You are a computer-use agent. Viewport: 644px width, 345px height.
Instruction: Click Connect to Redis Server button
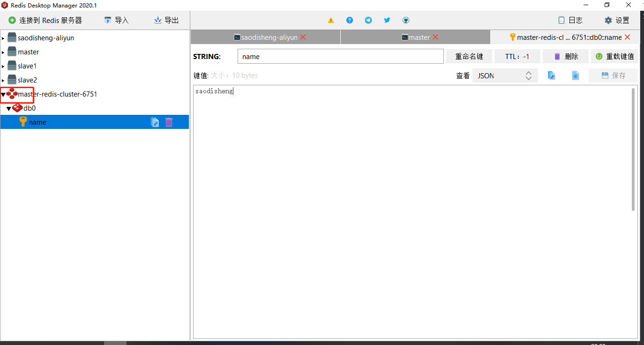45,20
